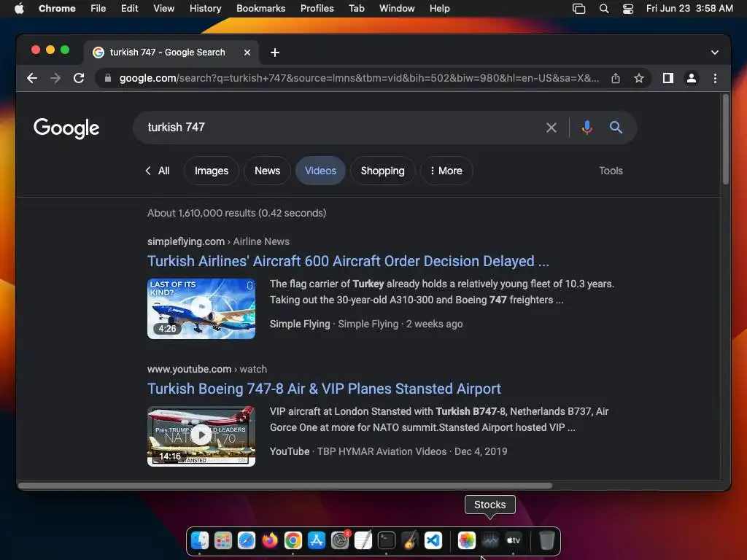View site information lock icon
This screenshot has height=560, width=747.
pyautogui.click(x=108, y=78)
